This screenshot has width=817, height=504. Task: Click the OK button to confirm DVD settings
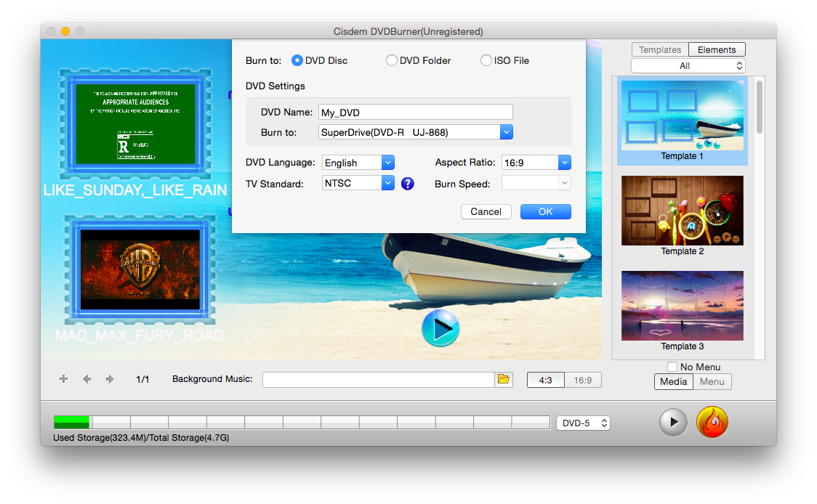point(545,211)
